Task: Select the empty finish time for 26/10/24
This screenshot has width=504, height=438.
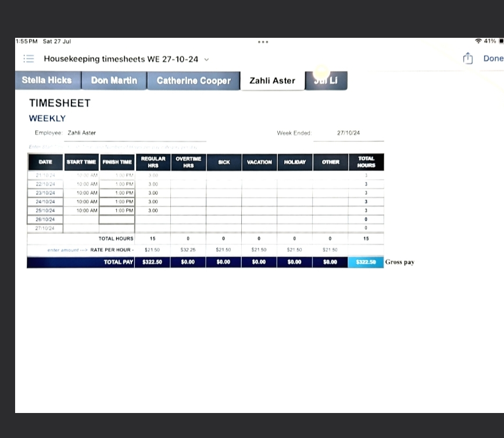Action: [x=117, y=219]
